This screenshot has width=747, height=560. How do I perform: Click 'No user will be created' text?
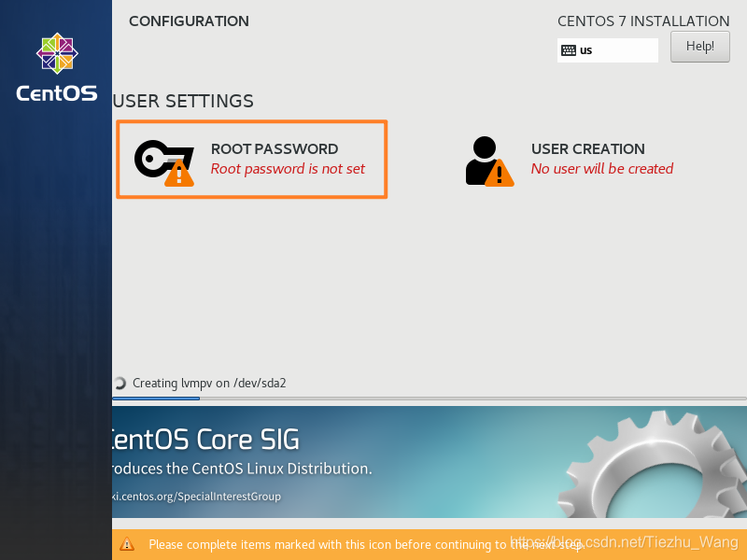point(602,169)
